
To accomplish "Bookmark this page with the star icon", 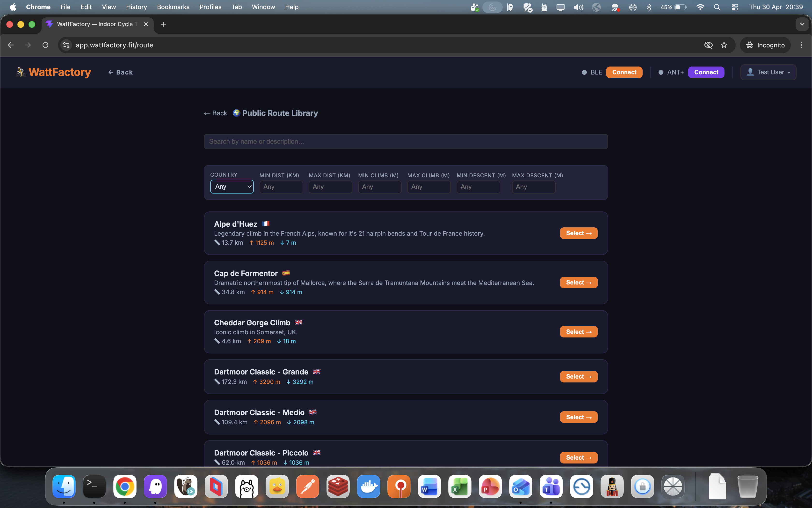I will (724, 45).
